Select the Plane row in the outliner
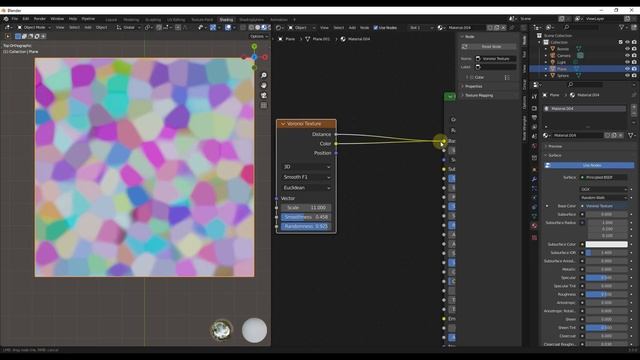Viewport: 640px width, 360px height. coord(584,69)
